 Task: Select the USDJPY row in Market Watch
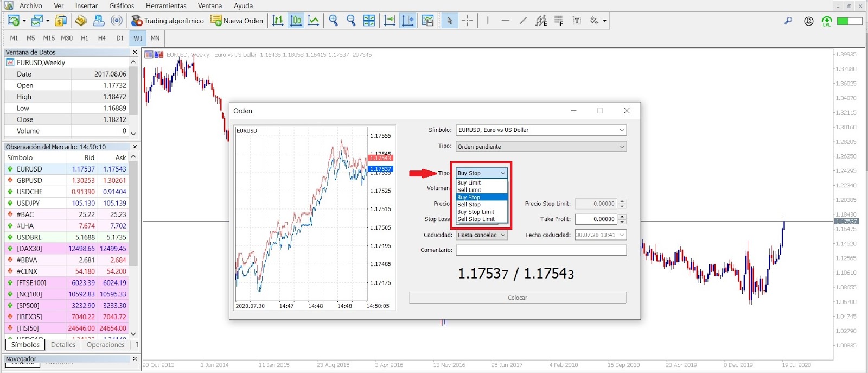(x=66, y=203)
